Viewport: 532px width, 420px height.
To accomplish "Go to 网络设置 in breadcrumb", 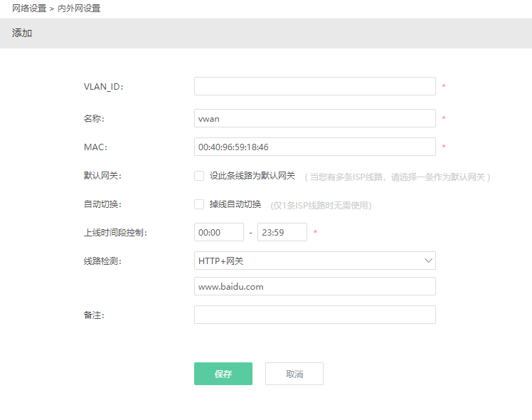I will point(29,8).
